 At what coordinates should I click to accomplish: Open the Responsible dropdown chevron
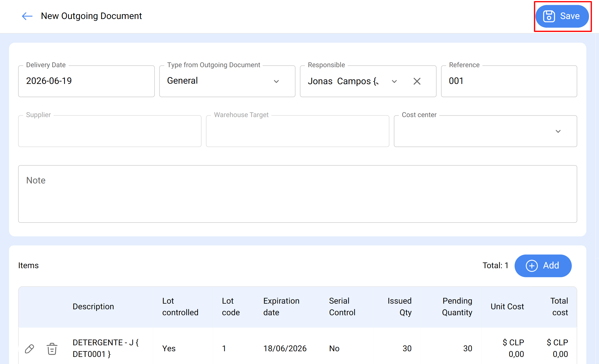pos(394,81)
